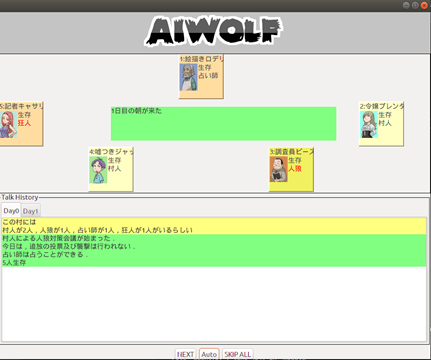Image resolution: width=431 pixels, height=360 pixels.
Task: Click the '今日は，追放の投票' log line
Action: [214, 246]
